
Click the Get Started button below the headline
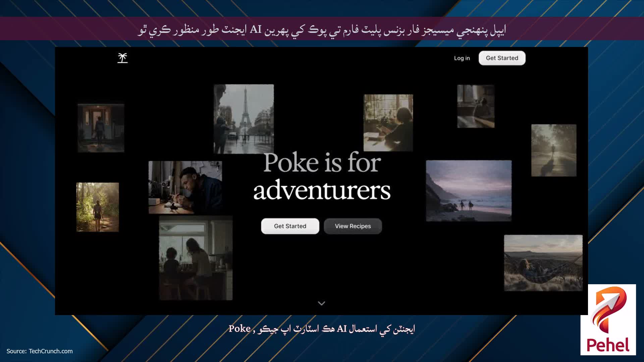point(290,226)
